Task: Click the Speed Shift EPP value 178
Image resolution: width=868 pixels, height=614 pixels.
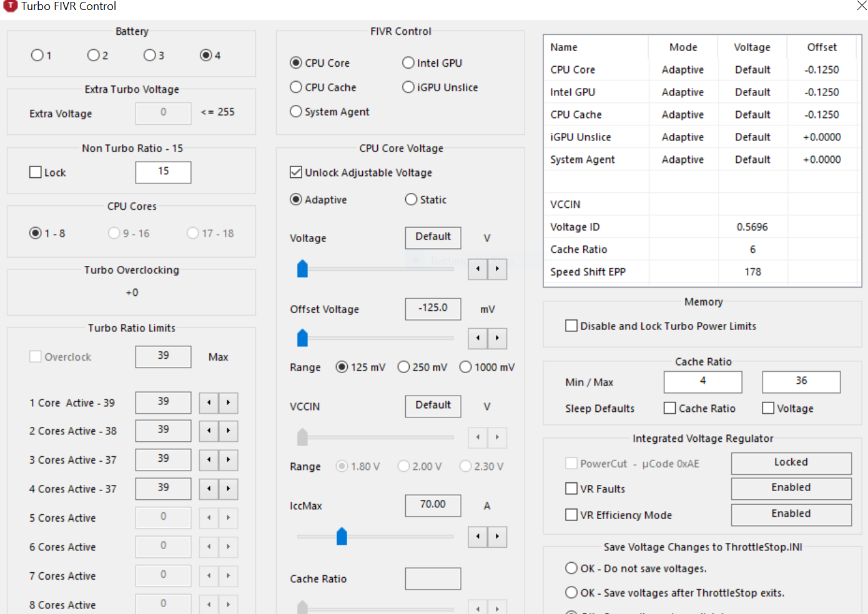Action: point(752,272)
